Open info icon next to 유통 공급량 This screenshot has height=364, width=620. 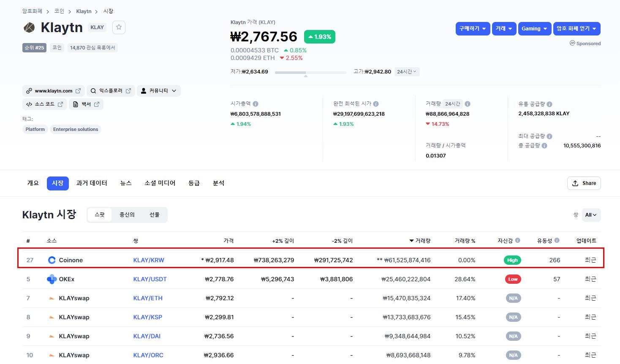click(549, 104)
